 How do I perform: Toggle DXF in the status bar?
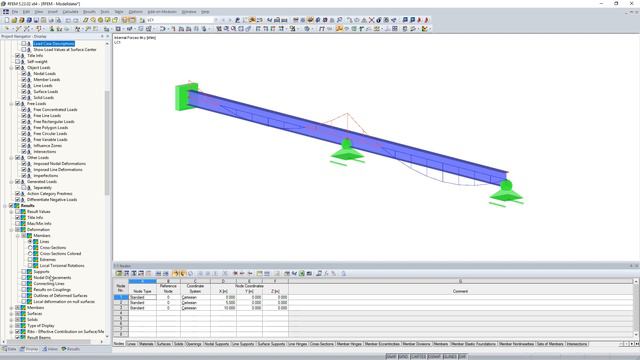[462, 357]
